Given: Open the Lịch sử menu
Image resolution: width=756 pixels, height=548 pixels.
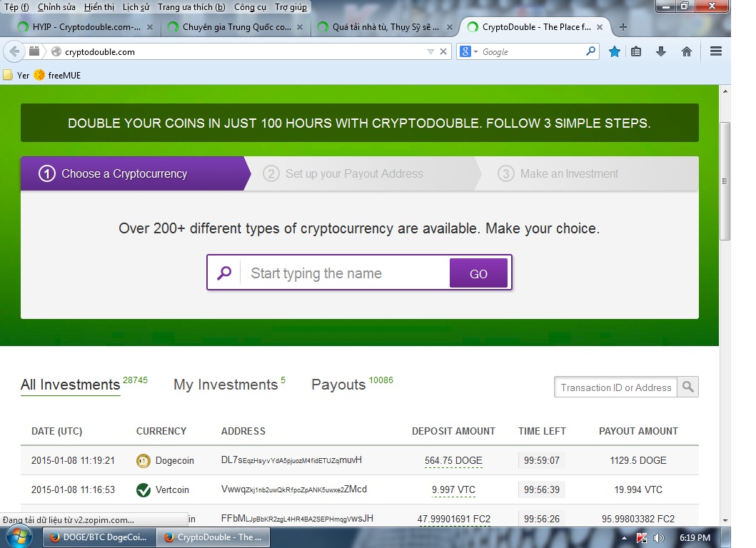Looking at the screenshot, I should (x=136, y=6).
